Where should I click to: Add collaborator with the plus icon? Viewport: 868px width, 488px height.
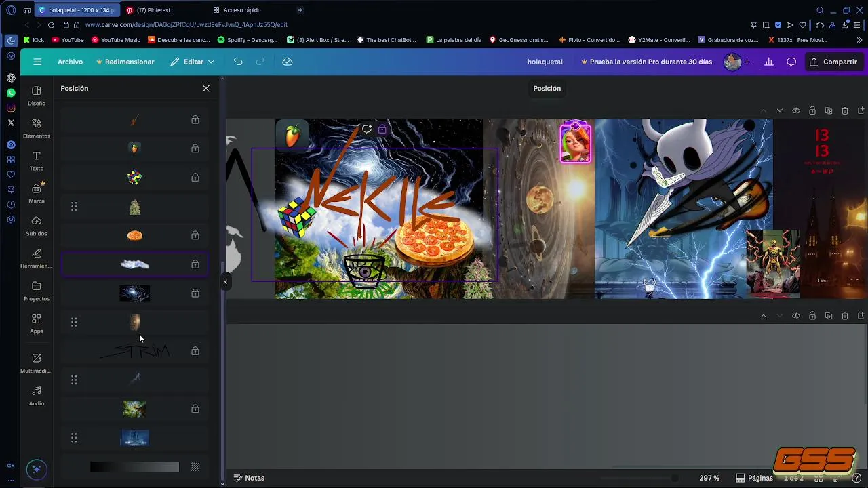coord(747,62)
